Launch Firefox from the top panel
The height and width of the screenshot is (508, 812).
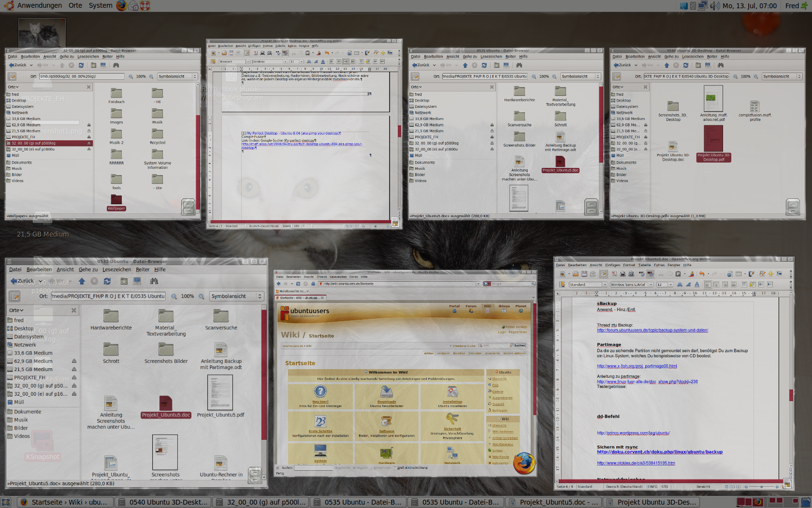[x=121, y=6]
